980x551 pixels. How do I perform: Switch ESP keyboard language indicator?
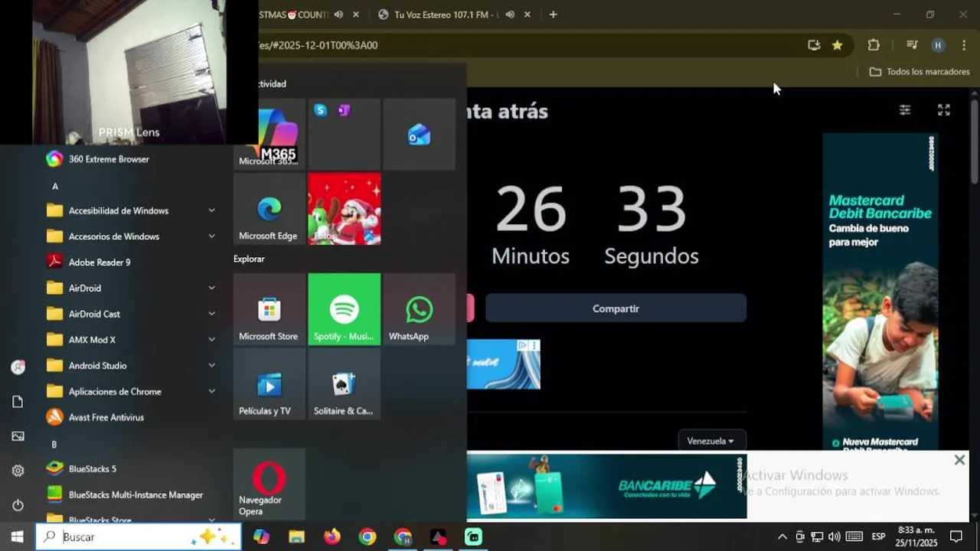pos(879,537)
